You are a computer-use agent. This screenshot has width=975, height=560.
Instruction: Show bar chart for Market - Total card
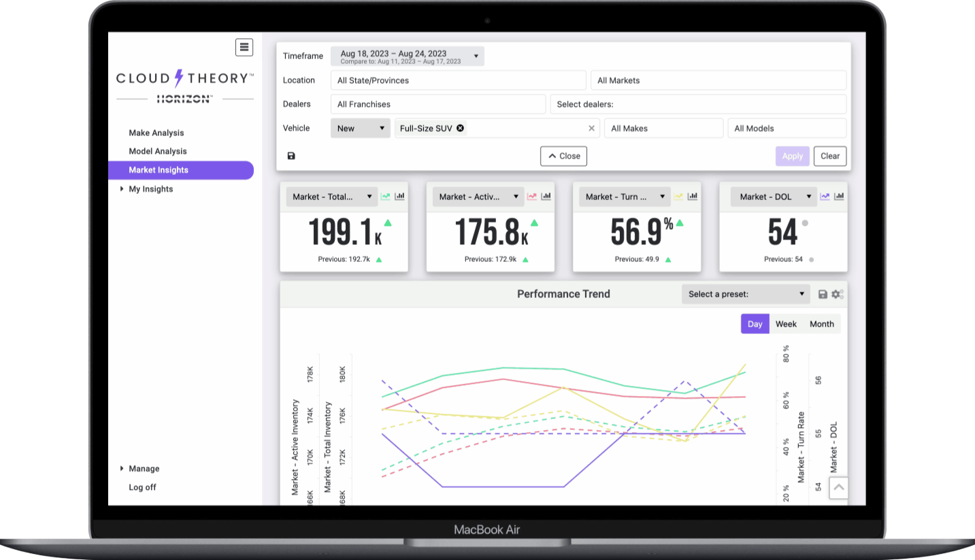[x=399, y=197]
